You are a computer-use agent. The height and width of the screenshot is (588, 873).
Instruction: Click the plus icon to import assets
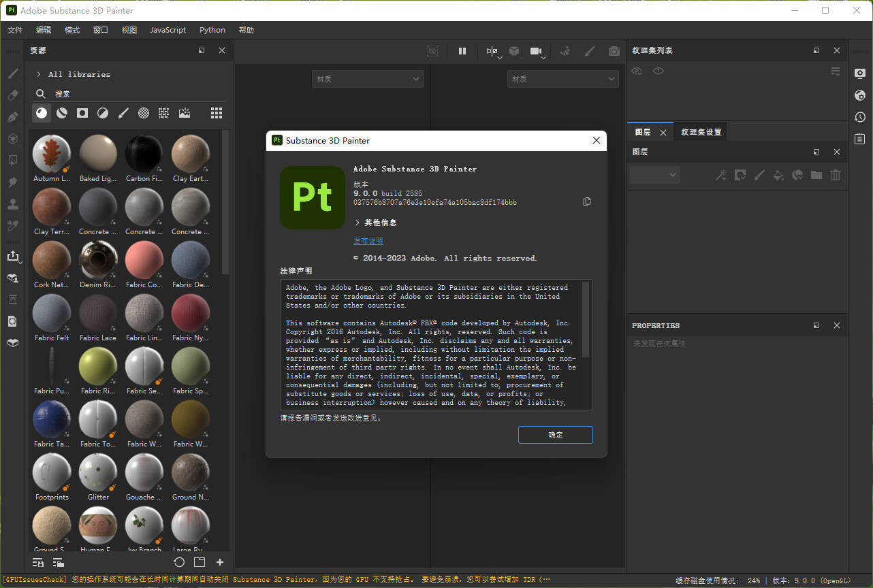pos(220,562)
